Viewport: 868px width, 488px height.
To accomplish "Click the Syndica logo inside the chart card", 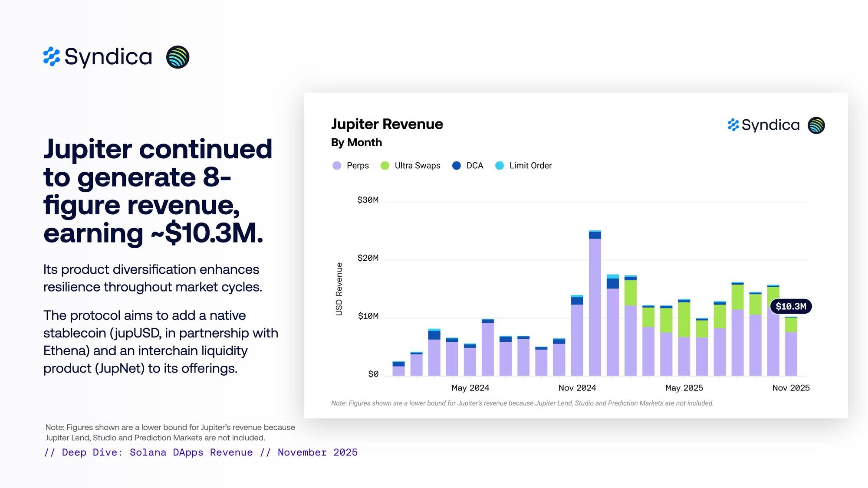I will coord(763,125).
